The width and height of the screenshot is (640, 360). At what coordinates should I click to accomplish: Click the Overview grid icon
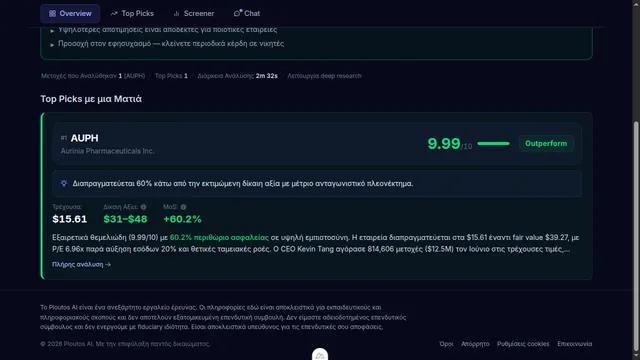click(52, 13)
